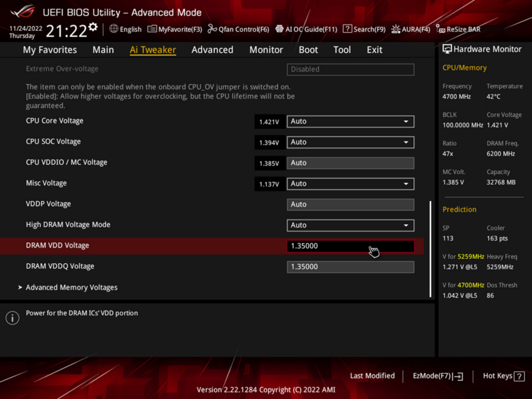Click CPU VDDIO / MC Voltage field
Image resolution: width=532 pixels, height=399 pixels.
[x=351, y=163]
